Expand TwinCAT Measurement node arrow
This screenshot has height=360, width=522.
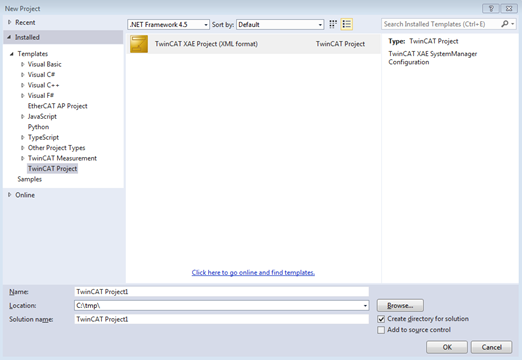23,158
